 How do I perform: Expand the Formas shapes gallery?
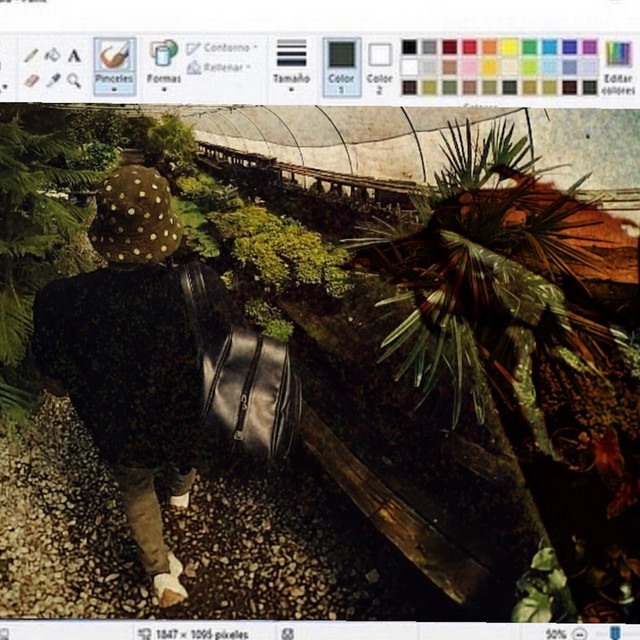click(x=164, y=66)
